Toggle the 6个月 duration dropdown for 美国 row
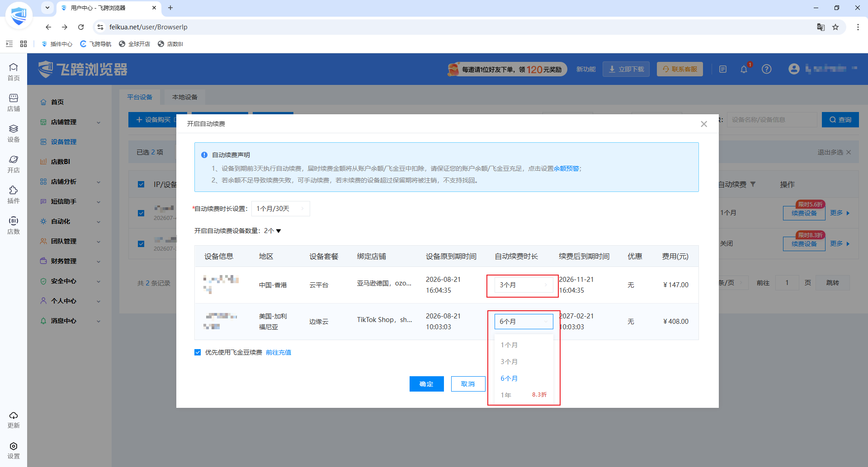Screen dimensions: 868x467 pos(524,322)
